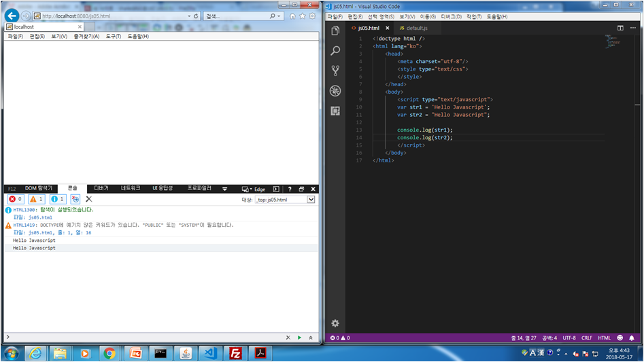Screen dimensions: 644x362
Task: Open the Explorer view in VS Code
Action: pos(335,31)
